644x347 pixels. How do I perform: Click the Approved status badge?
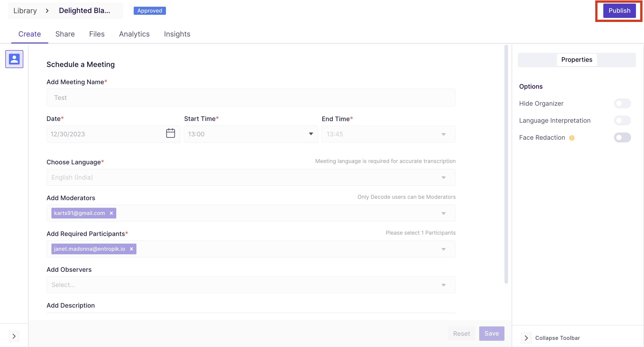point(150,11)
